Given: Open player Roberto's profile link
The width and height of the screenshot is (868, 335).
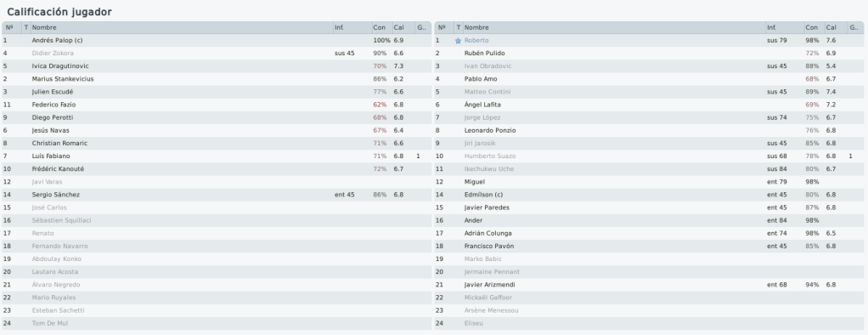Looking at the screenshot, I should [x=476, y=41].
